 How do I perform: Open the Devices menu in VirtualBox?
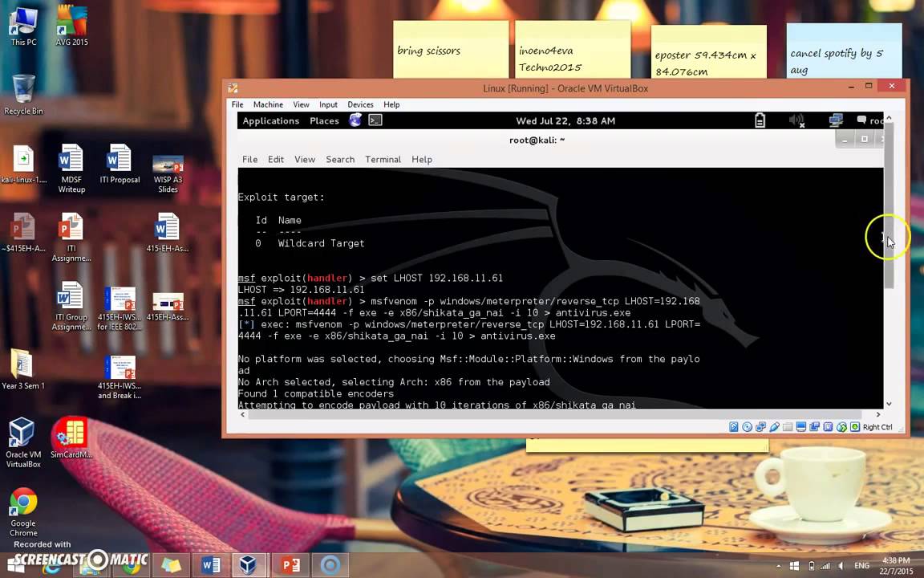click(360, 104)
